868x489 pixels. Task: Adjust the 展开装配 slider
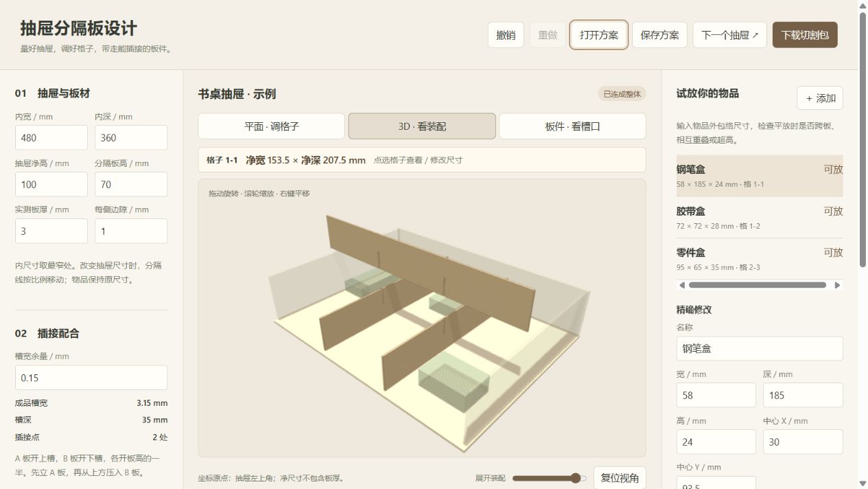click(550, 478)
